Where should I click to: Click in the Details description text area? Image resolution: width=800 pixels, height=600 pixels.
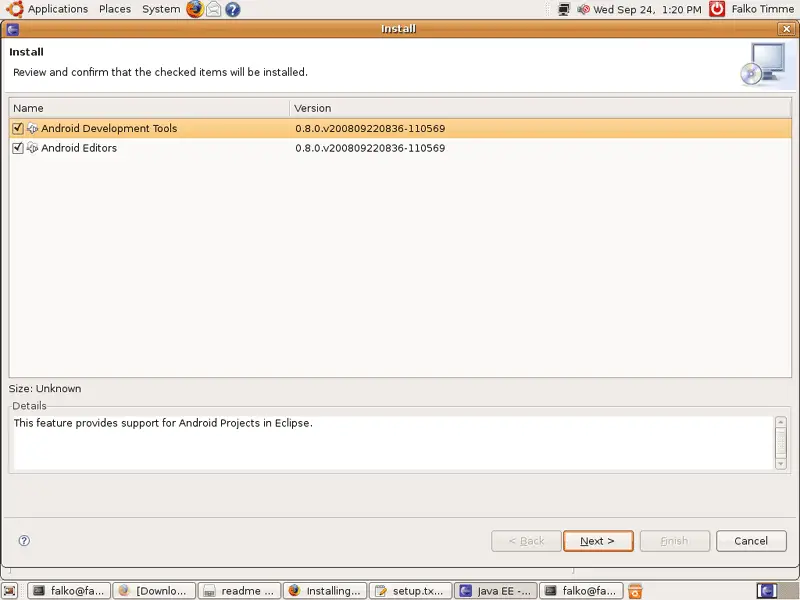393,443
